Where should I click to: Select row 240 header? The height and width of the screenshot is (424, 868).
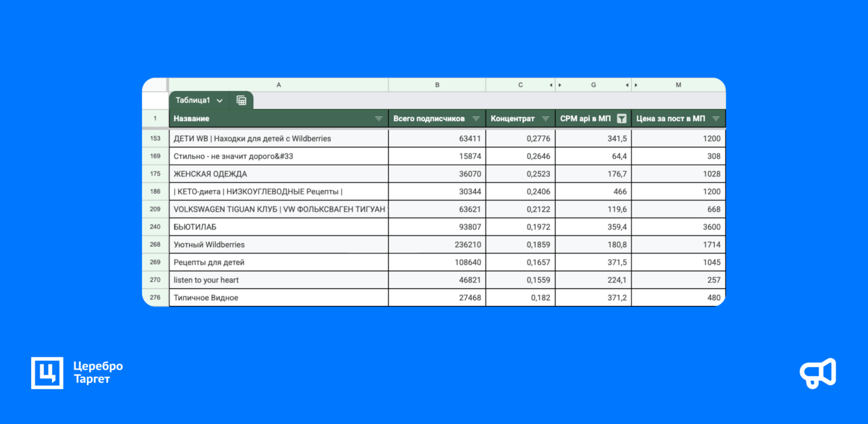[155, 227]
